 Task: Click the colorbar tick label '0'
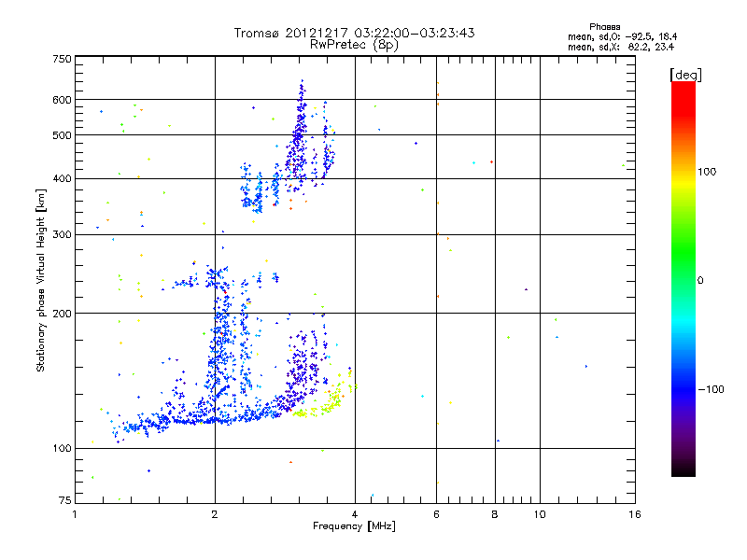point(700,281)
